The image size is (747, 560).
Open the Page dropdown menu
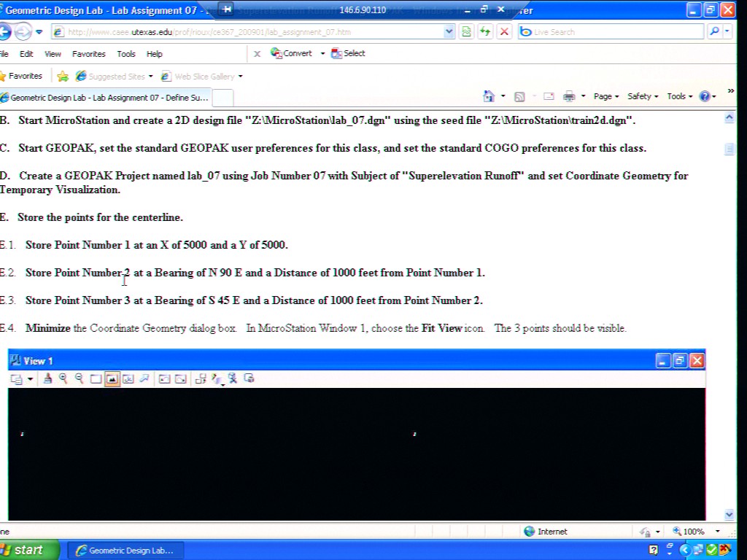pyautogui.click(x=606, y=97)
